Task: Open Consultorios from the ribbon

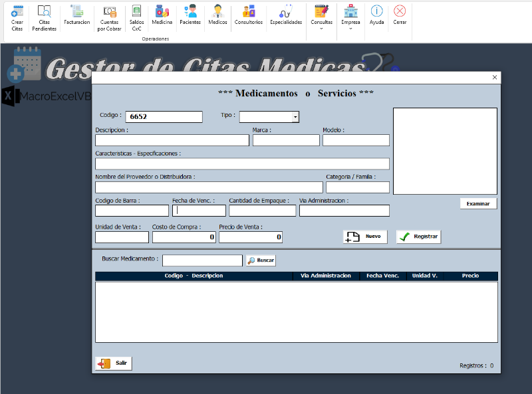Action: (x=249, y=15)
